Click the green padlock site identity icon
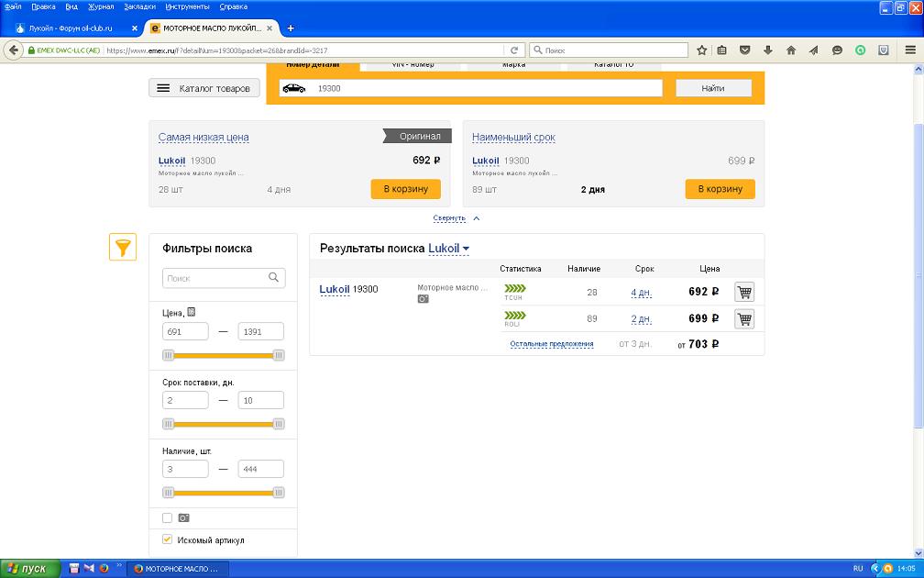924x578 pixels. tap(32, 50)
